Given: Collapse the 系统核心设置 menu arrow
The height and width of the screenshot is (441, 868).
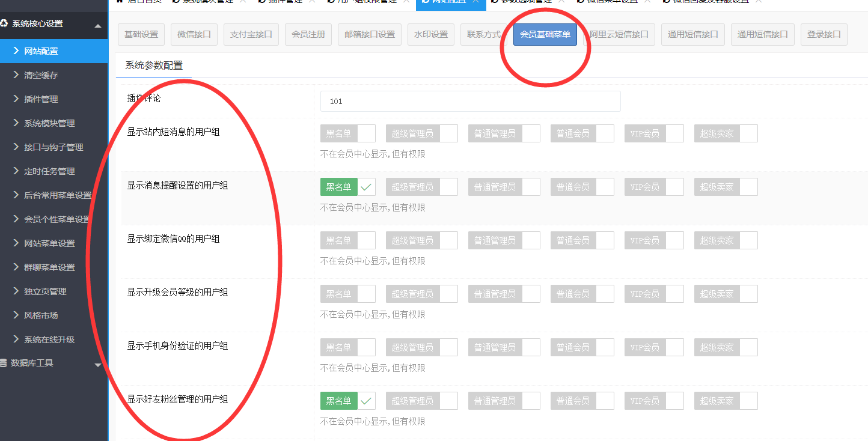Looking at the screenshot, I should coord(98,25).
